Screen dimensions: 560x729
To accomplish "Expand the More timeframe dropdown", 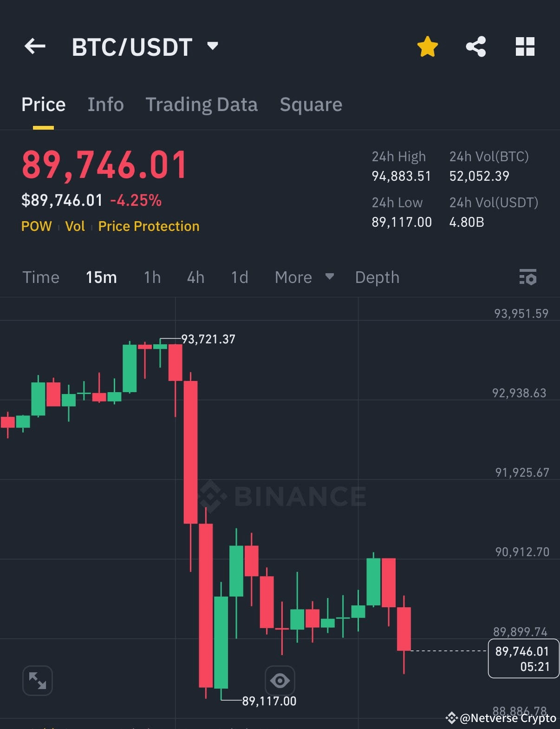I will [304, 277].
